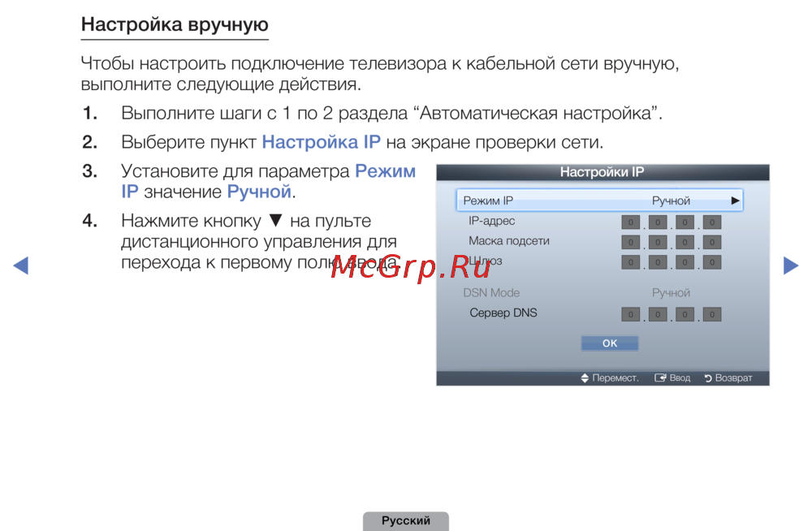
Task: Select the first octet of Маска подсети
Action: pos(631,242)
